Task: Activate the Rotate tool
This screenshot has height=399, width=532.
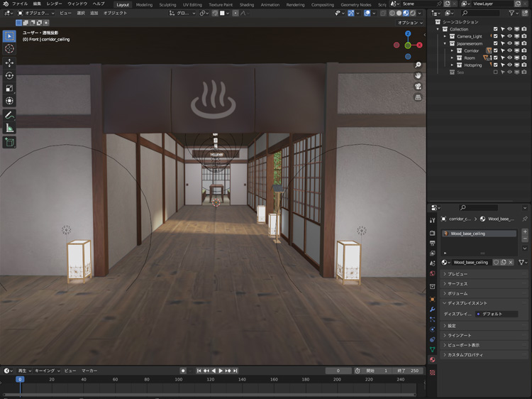Action: (x=9, y=75)
